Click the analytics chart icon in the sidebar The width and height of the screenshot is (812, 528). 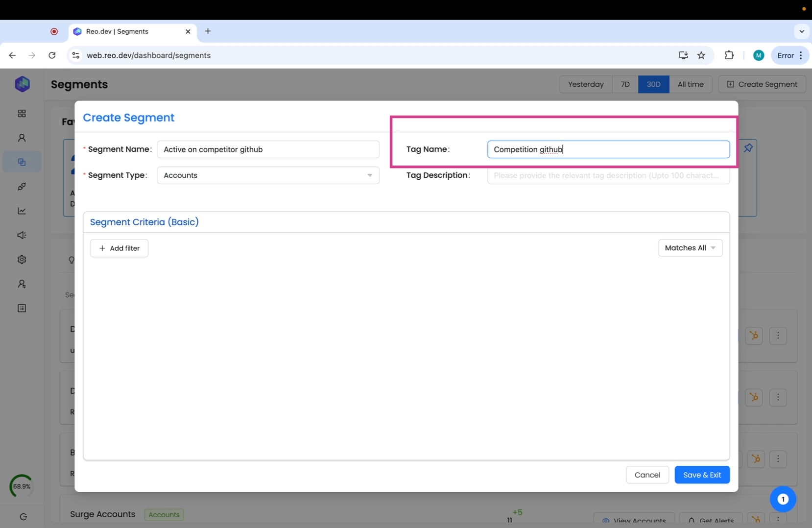22,211
